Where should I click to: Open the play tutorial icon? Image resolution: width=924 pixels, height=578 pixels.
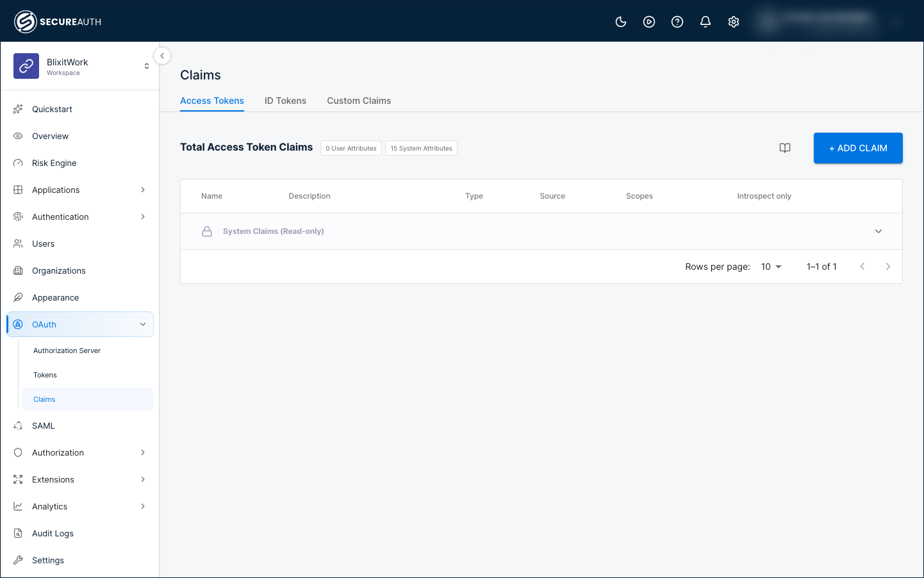click(649, 22)
